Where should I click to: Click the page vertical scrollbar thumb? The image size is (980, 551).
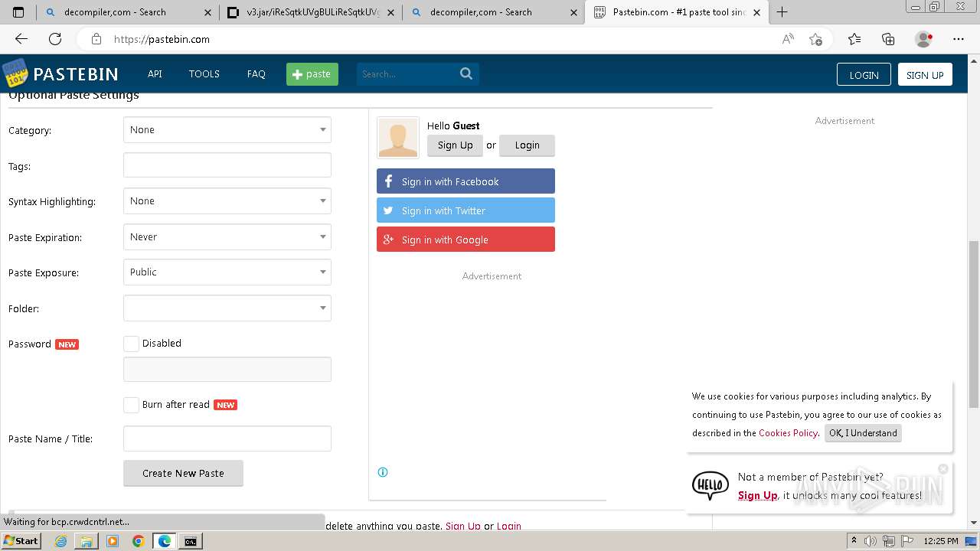click(973, 324)
